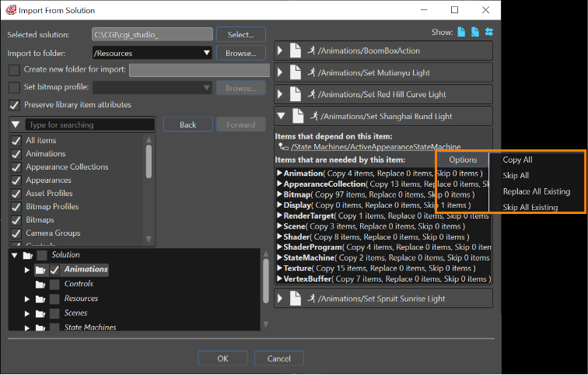Uncheck the Camera Groups filter checkbox
The image size is (588, 375).
click(x=16, y=233)
